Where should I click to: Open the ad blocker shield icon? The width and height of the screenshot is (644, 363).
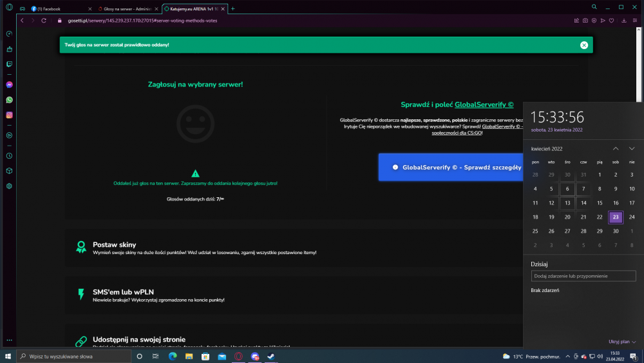(594, 21)
